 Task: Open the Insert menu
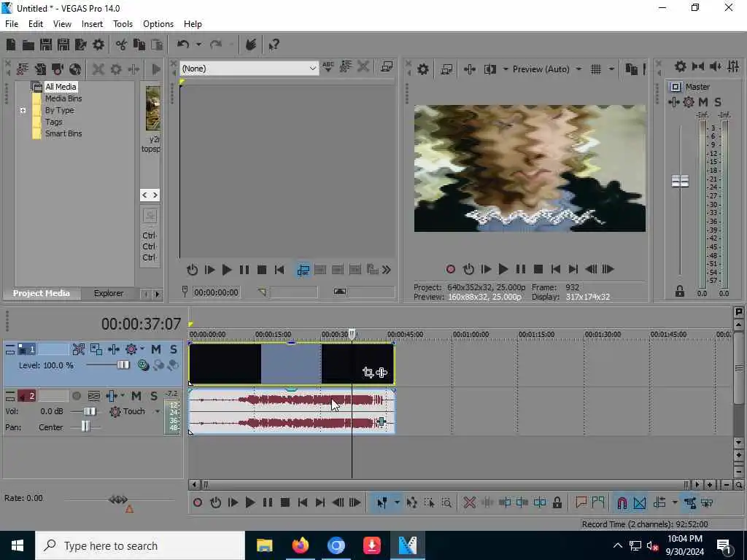92,24
